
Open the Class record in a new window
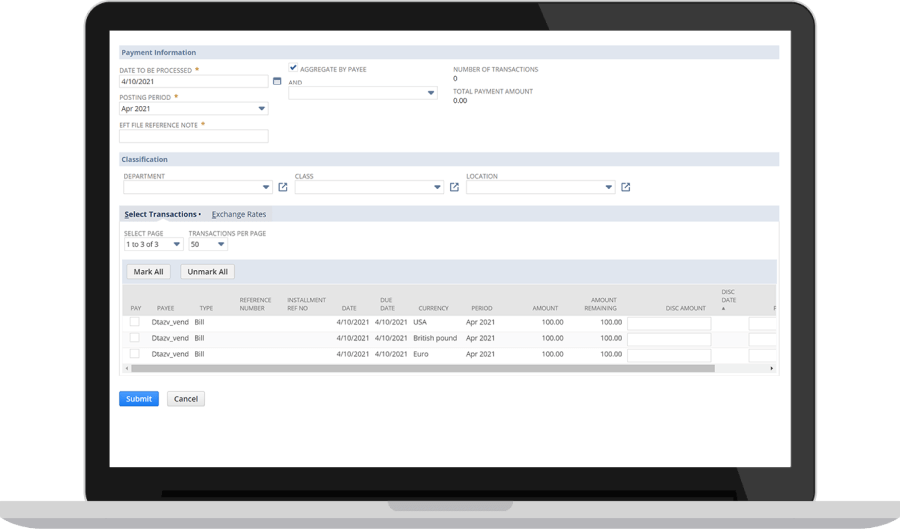(x=454, y=187)
